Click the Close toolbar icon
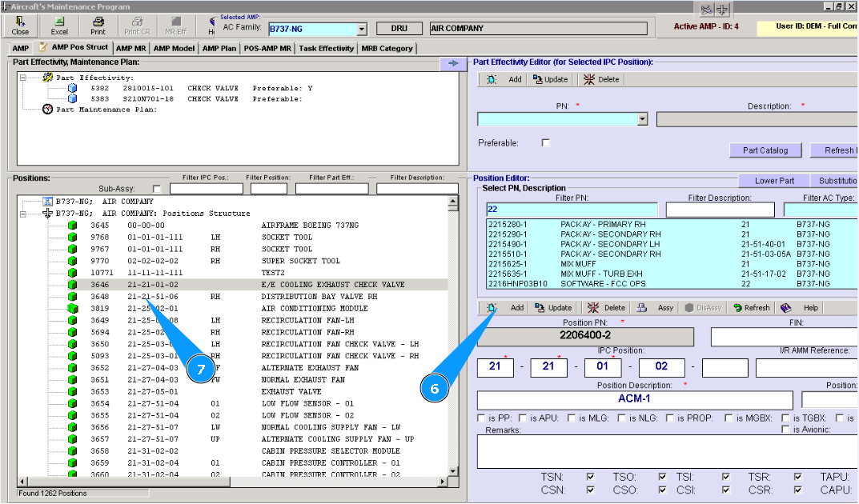Image resolution: width=859 pixels, height=504 pixels. (21, 26)
